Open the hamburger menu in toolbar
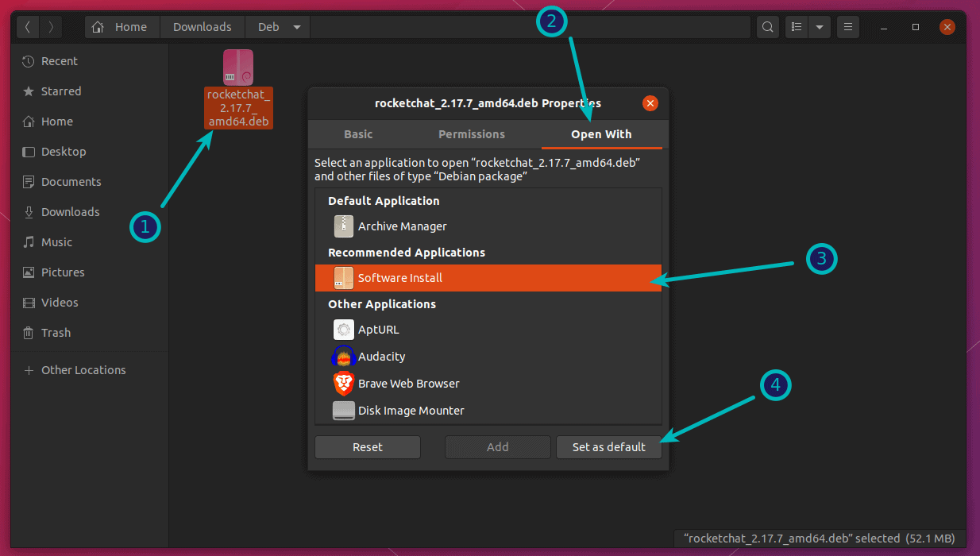980x556 pixels. point(847,26)
